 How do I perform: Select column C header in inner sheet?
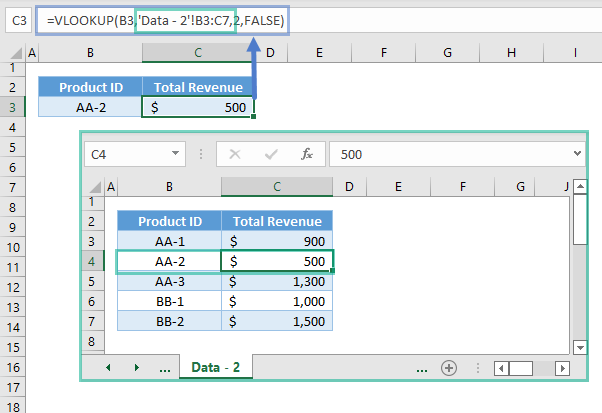[x=277, y=187]
